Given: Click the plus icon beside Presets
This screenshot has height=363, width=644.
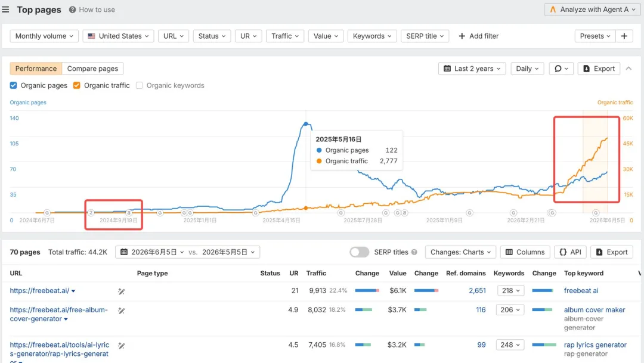Looking at the screenshot, I should 624,36.
